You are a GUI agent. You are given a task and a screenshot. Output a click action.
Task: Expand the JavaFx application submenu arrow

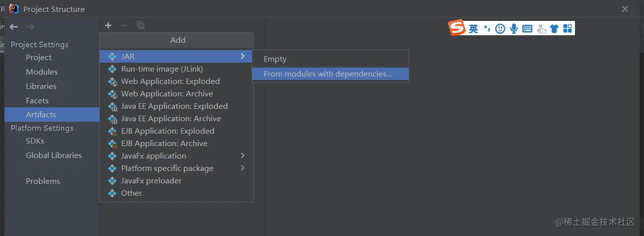(242, 156)
